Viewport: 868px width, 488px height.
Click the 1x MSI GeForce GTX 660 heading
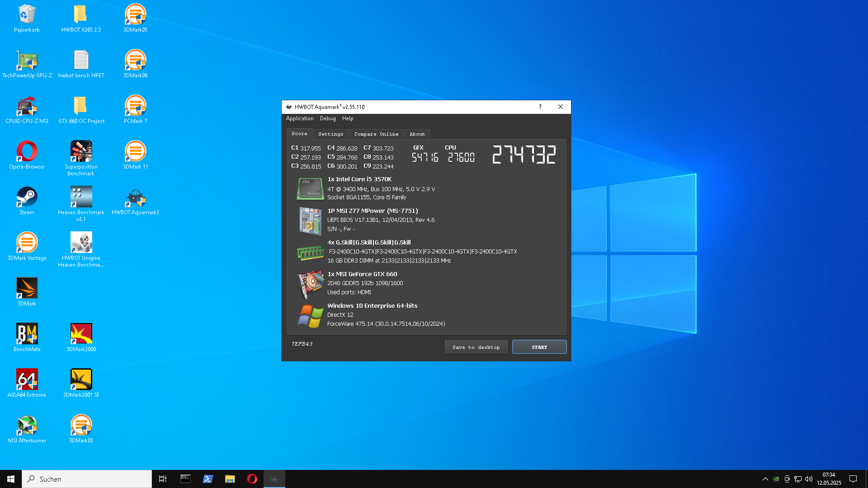click(362, 274)
